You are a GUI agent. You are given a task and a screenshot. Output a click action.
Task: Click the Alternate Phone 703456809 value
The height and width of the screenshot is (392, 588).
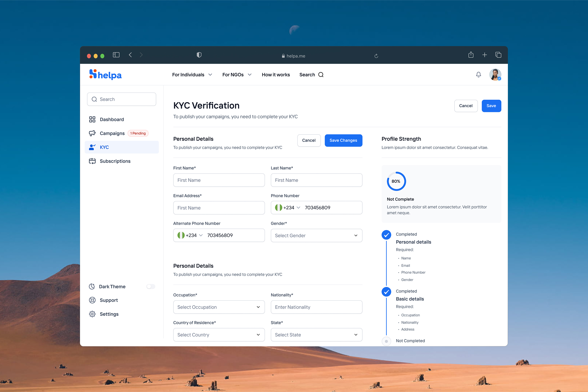[220, 235]
